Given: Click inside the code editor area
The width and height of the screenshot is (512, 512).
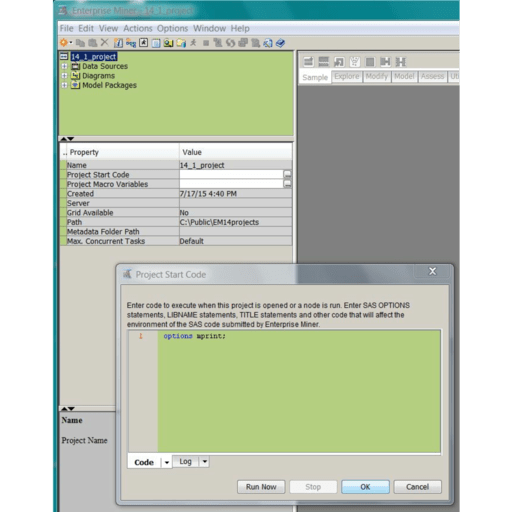Looking at the screenshot, I should tap(299, 391).
